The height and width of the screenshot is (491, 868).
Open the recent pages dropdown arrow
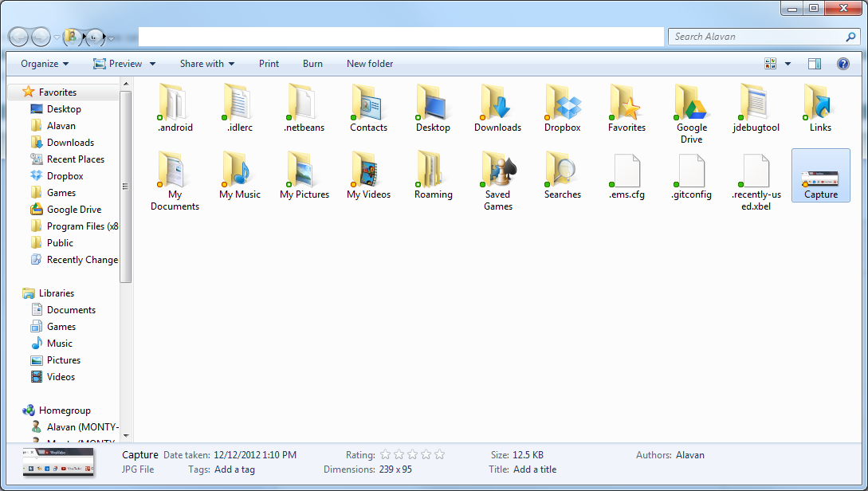(x=57, y=37)
